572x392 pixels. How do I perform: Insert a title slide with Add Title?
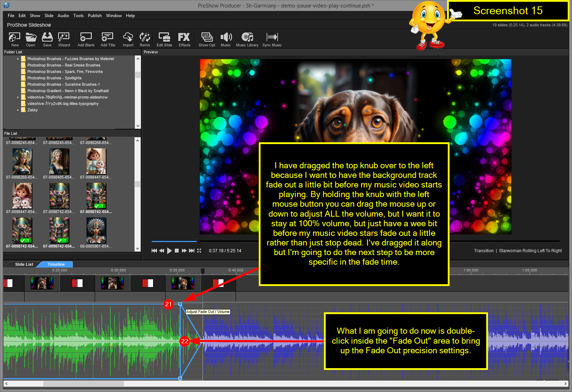pos(108,39)
